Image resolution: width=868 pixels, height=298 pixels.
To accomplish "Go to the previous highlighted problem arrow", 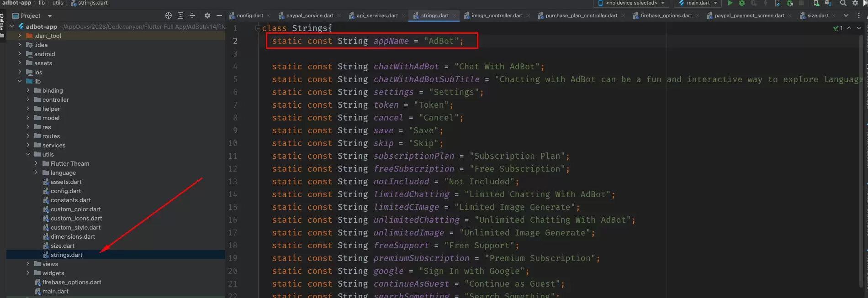I will (849, 28).
